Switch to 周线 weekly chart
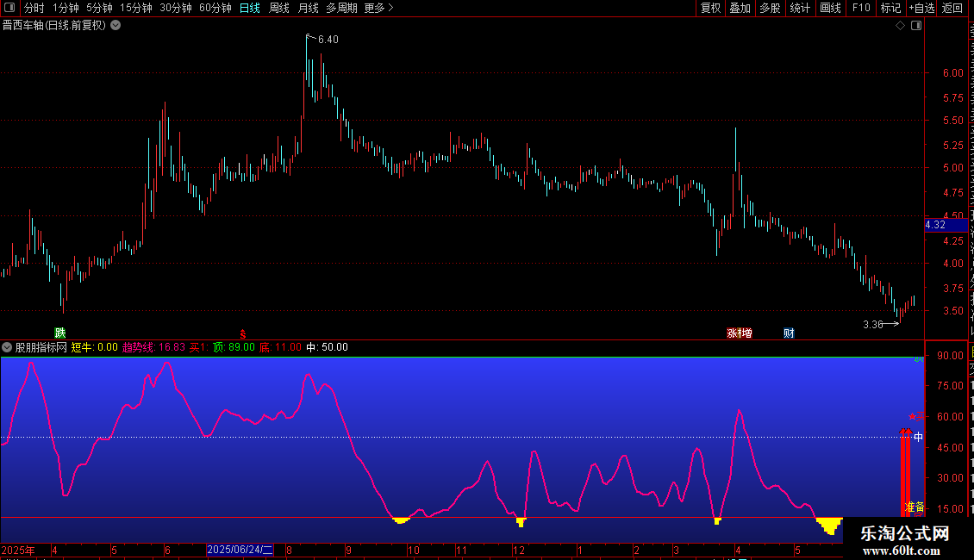Screen dimensions: 974x560 coord(279,8)
